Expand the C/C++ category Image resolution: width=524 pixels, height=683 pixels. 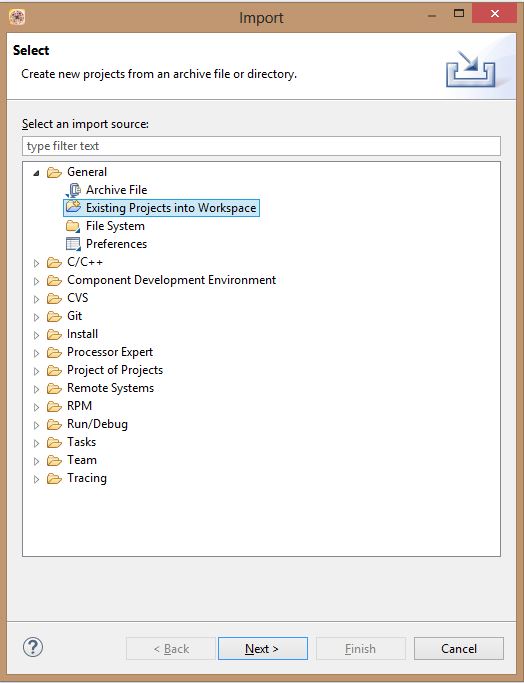[x=37, y=263]
